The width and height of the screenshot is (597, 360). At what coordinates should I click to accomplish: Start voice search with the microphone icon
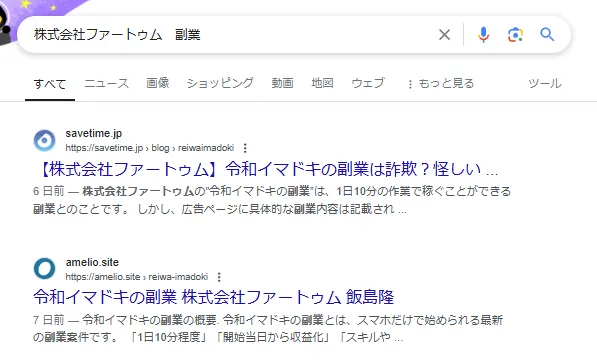pos(483,35)
